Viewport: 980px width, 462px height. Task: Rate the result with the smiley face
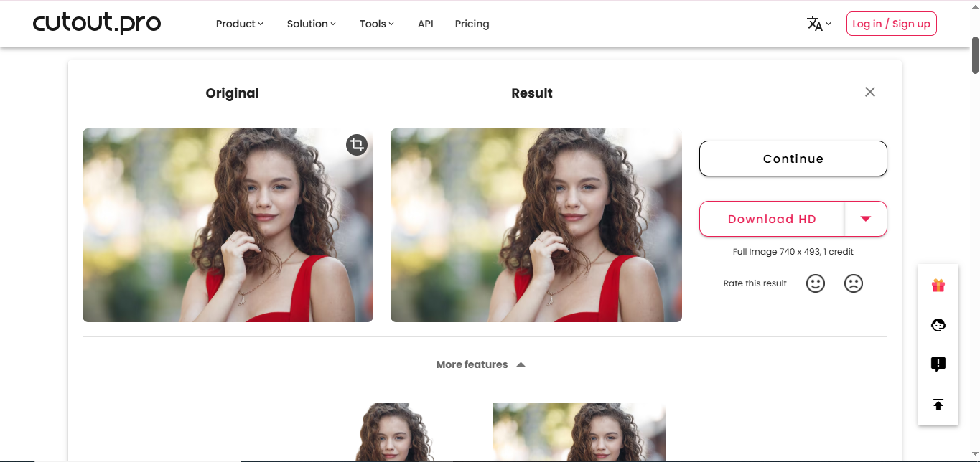pos(815,283)
